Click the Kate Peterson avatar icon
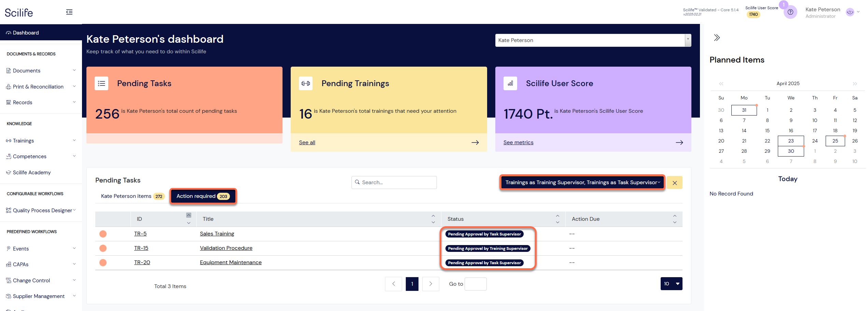Viewport: 868px width, 311px height. [850, 12]
